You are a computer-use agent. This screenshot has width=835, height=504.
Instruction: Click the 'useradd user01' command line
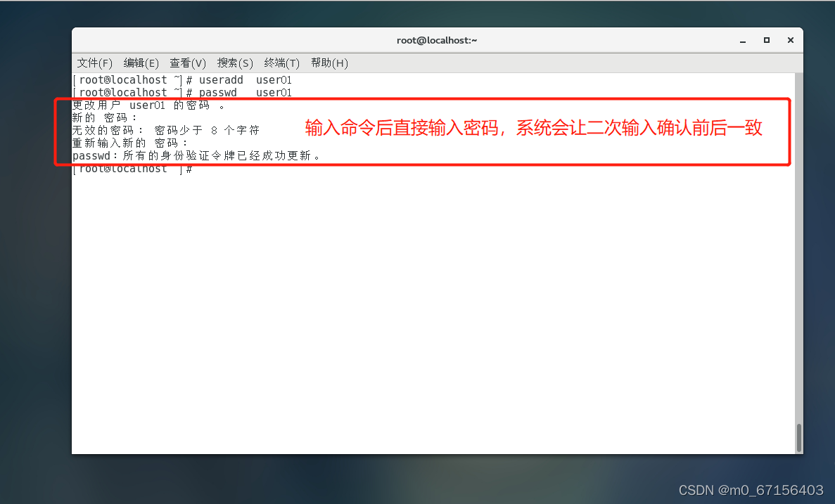(182, 80)
